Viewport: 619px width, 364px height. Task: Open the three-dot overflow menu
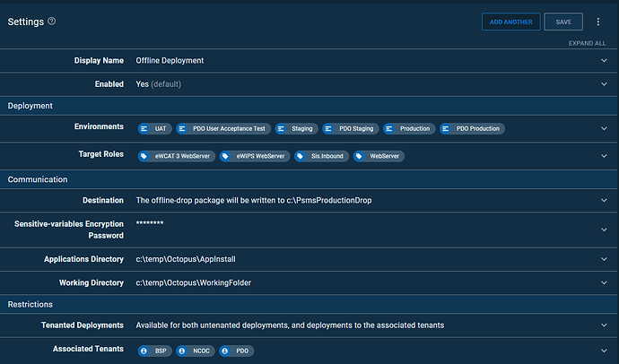click(597, 22)
